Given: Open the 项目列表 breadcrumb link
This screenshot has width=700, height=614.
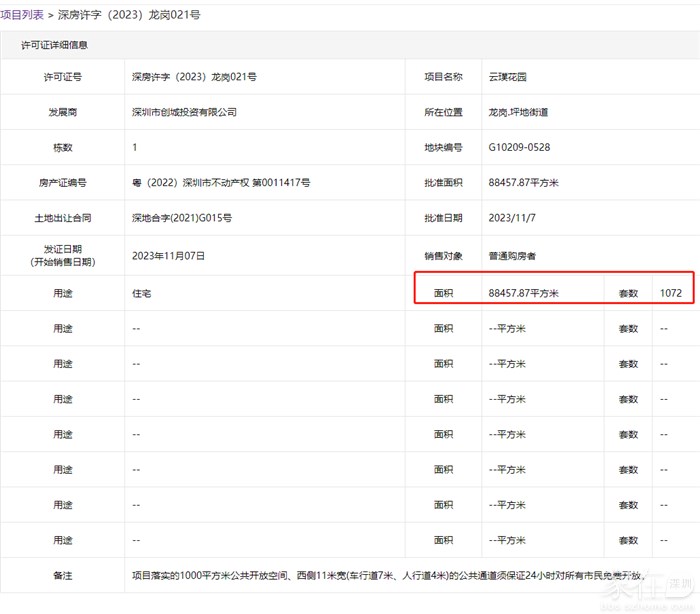Looking at the screenshot, I should click(x=22, y=15).
